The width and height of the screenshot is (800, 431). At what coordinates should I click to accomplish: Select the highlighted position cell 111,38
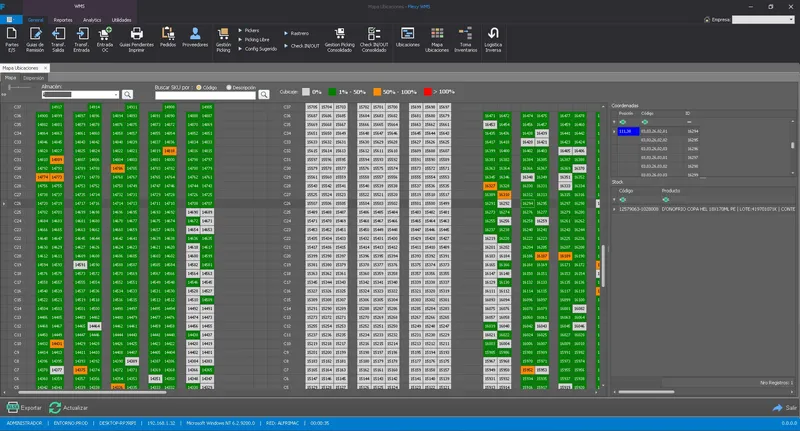pyautogui.click(x=628, y=131)
